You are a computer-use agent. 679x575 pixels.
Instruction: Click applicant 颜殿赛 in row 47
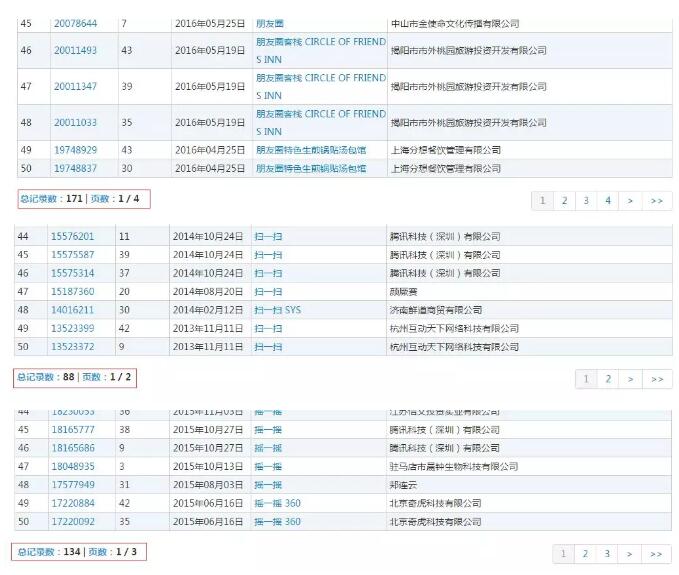(403, 291)
